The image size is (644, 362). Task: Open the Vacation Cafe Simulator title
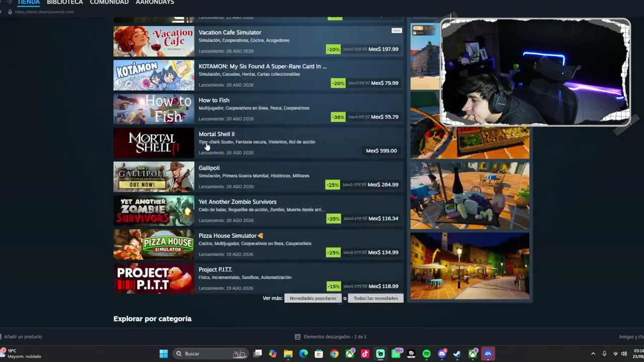click(230, 33)
